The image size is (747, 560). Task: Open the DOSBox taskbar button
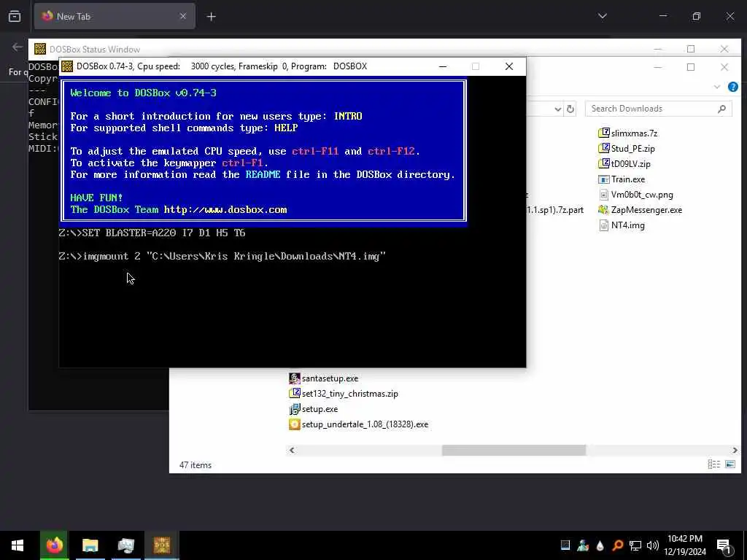point(161,545)
